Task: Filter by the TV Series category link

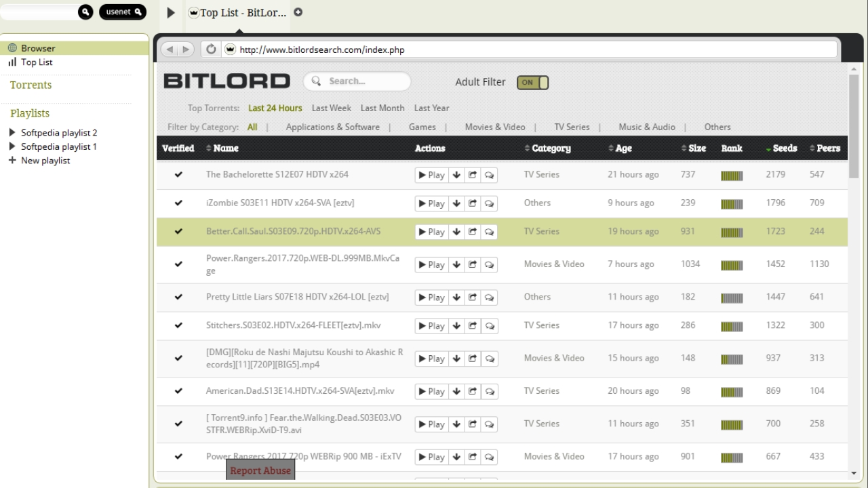Action: 572,127
